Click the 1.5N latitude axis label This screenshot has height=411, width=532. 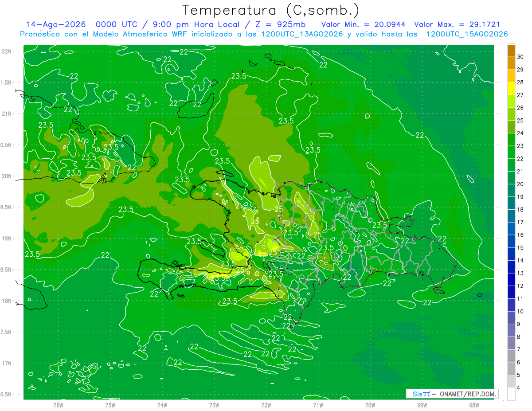click(7, 82)
